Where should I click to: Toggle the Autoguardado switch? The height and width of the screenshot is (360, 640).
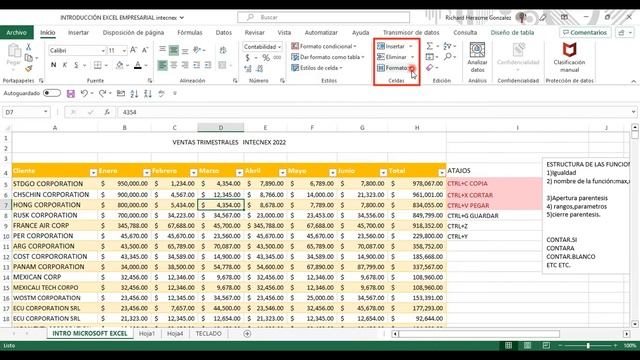(x=52, y=93)
